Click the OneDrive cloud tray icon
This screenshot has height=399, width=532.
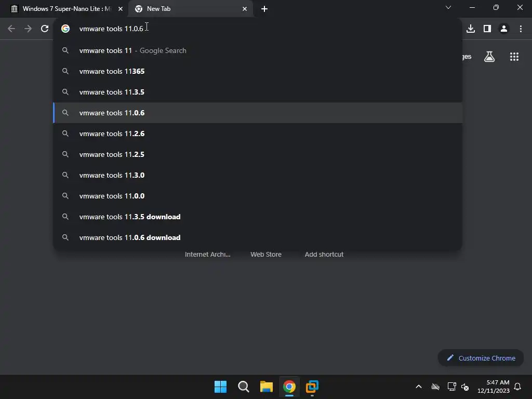(435, 387)
